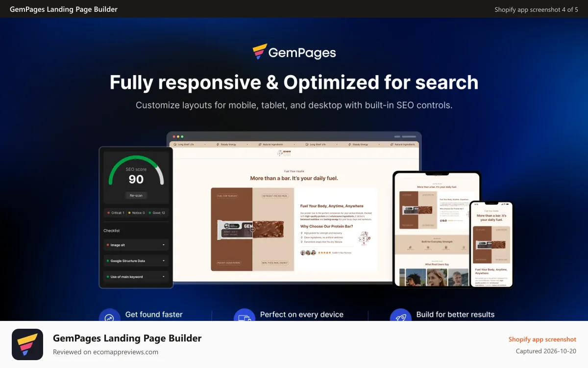Click the woman's testimonial photo on the tablet

tap(437, 277)
